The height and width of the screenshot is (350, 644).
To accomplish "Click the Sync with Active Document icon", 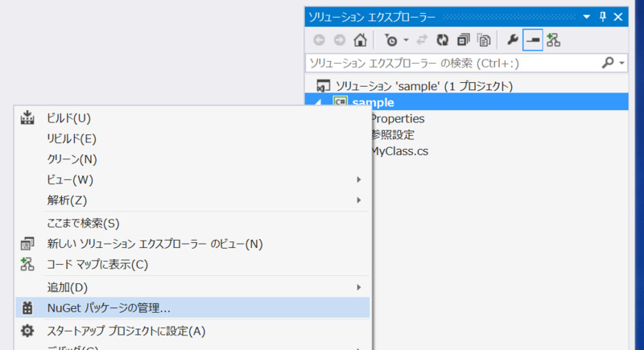I will coord(422,40).
